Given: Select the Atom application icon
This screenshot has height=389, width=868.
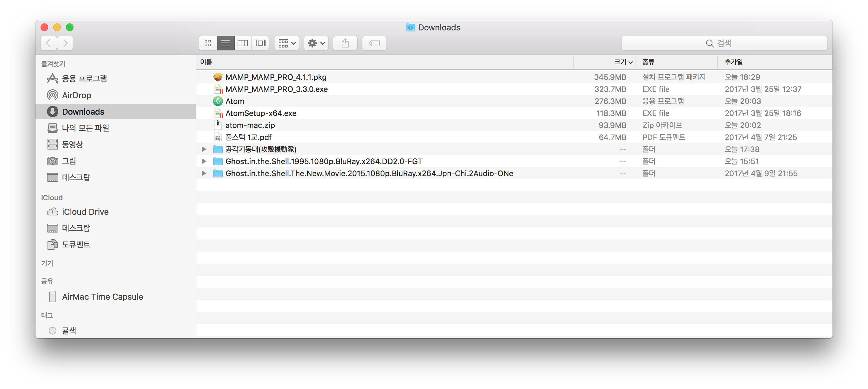Looking at the screenshot, I should [x=218, y=101].
